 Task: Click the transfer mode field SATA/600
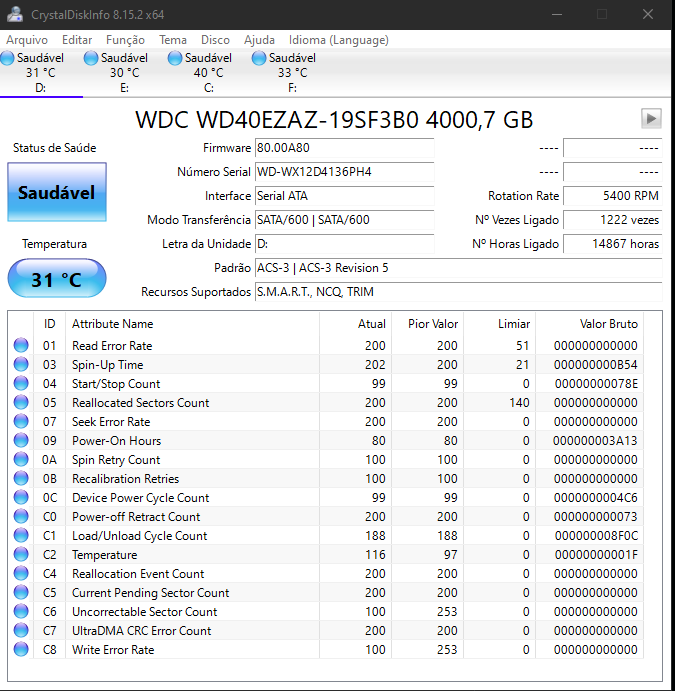coord(345,219)
